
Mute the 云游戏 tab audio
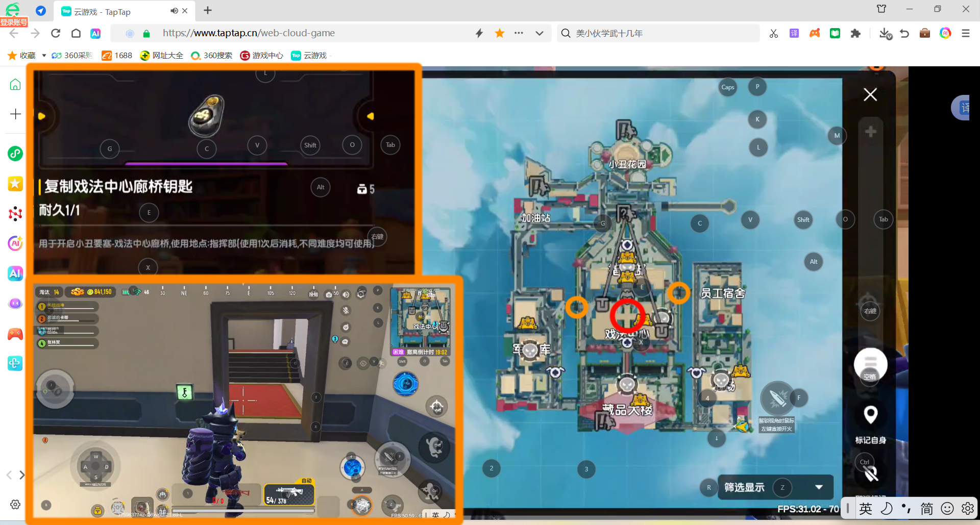tap(174, 11)
